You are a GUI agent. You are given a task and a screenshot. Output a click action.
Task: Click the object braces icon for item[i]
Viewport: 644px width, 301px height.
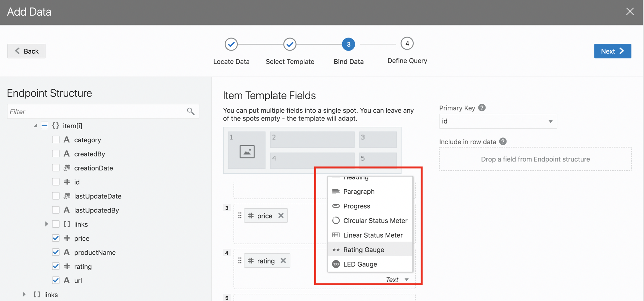[56, 126]
